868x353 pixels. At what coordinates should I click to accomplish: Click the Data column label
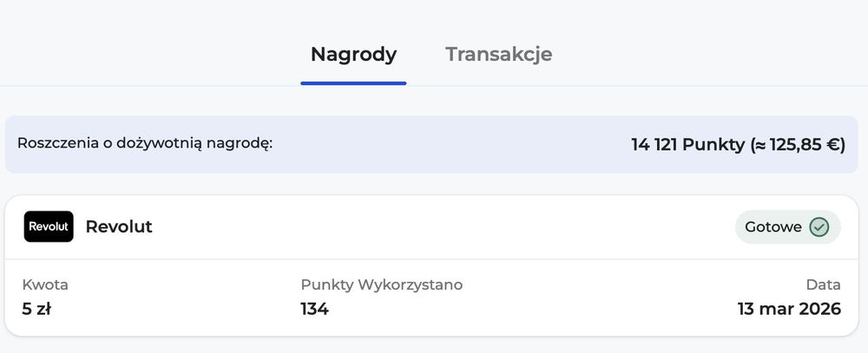(823, 284)
